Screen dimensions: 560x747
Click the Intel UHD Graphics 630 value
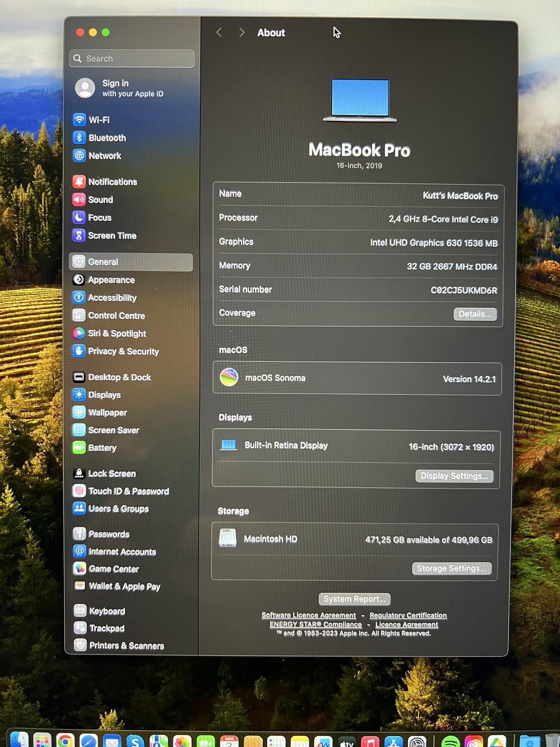click(x=434, y=243)
